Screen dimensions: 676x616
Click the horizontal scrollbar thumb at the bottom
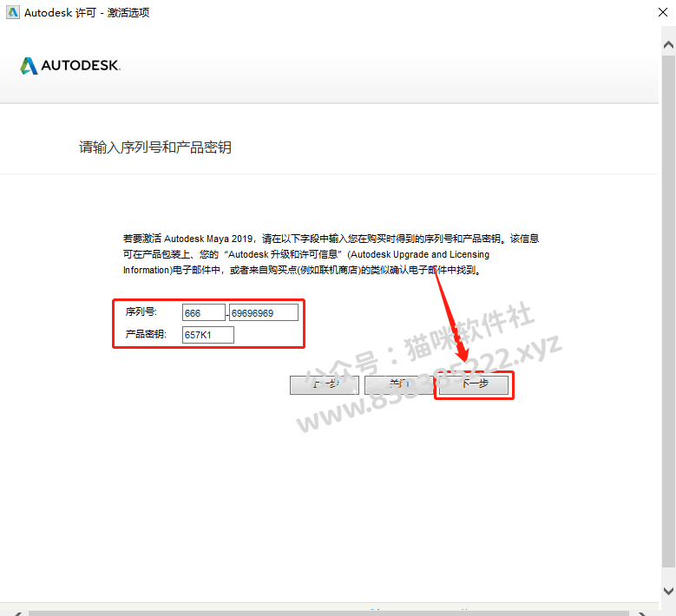(329, 613)
